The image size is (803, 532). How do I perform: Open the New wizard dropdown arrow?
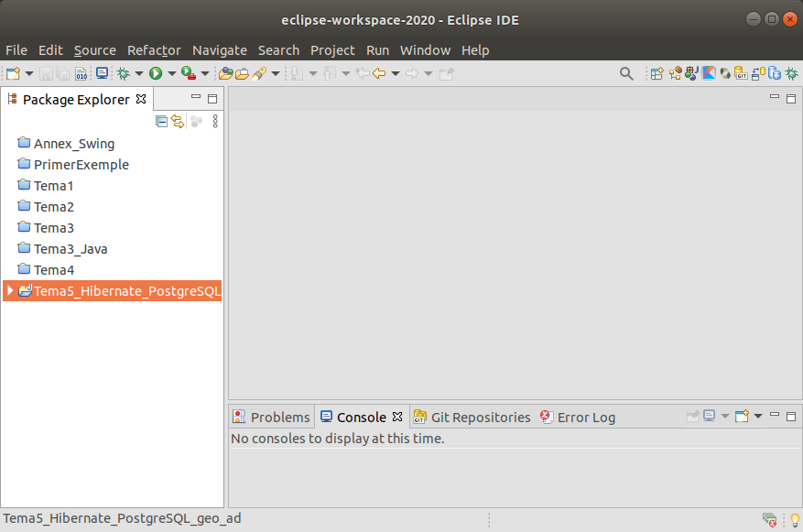coord(29,74)
